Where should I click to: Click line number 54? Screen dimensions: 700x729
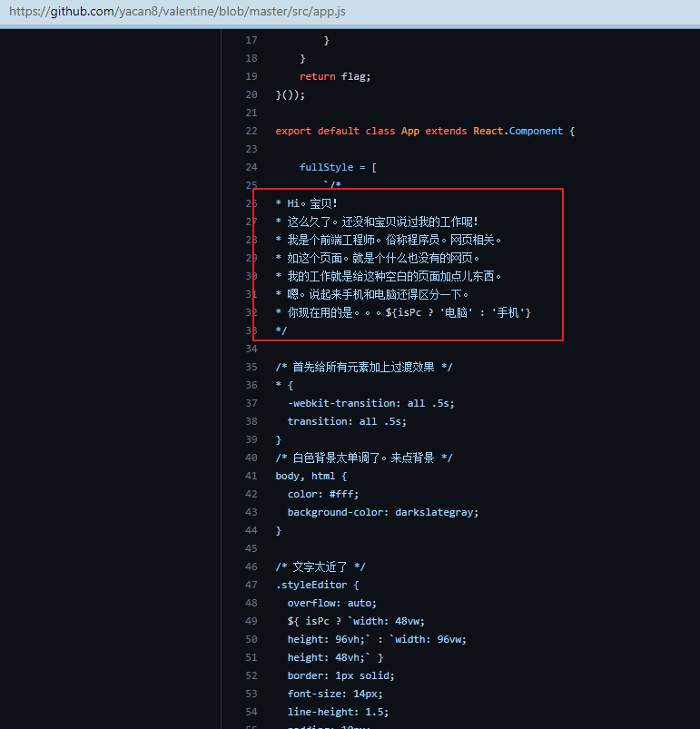click(x=251, y=712)
